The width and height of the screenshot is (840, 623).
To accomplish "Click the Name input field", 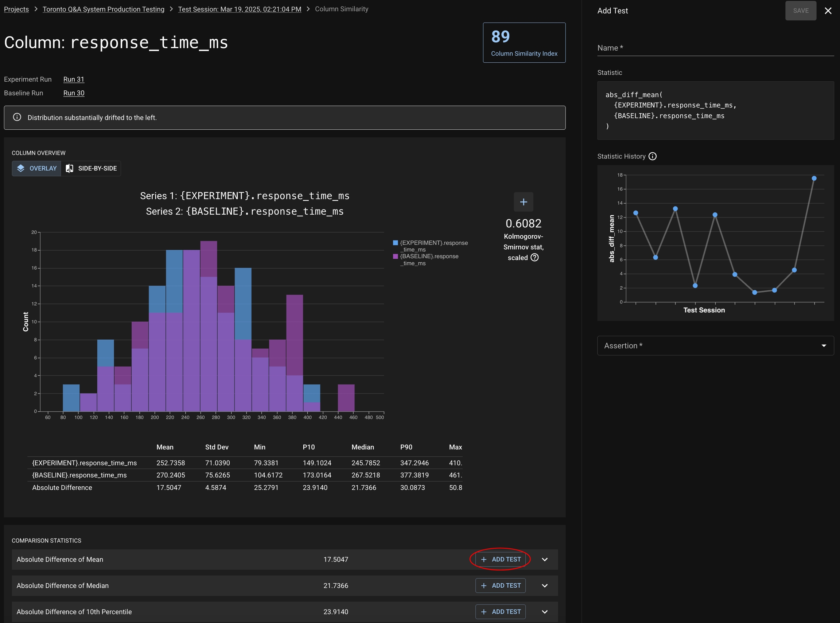I will [x=715, y=48].
